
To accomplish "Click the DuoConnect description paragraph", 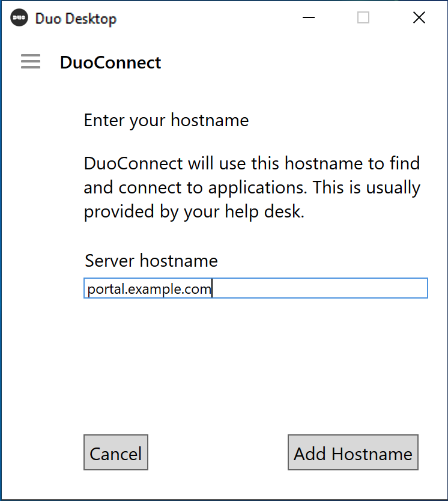I will [252, 187].
